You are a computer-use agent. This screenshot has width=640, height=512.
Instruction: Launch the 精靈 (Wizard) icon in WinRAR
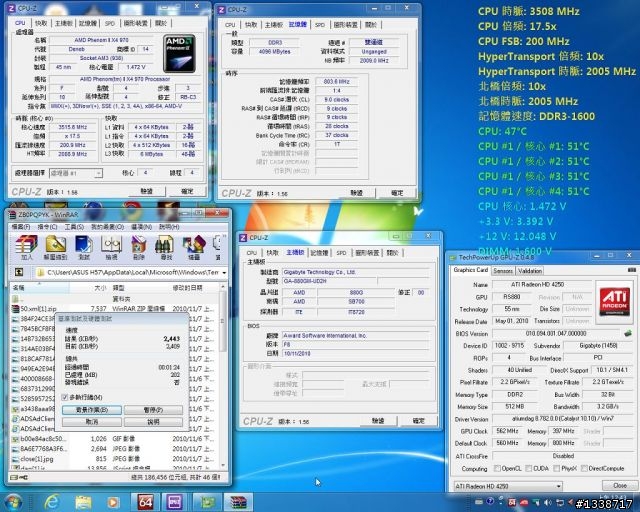coord(194,245)
